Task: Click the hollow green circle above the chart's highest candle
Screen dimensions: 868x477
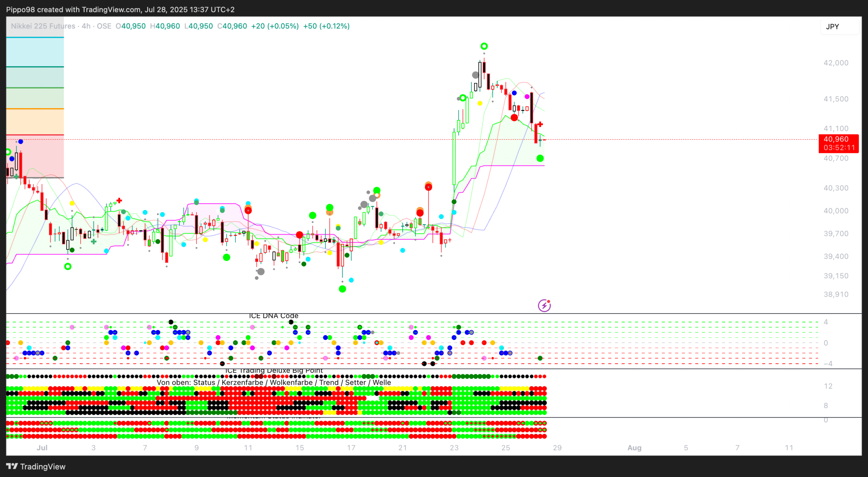Action: point(484,46)
